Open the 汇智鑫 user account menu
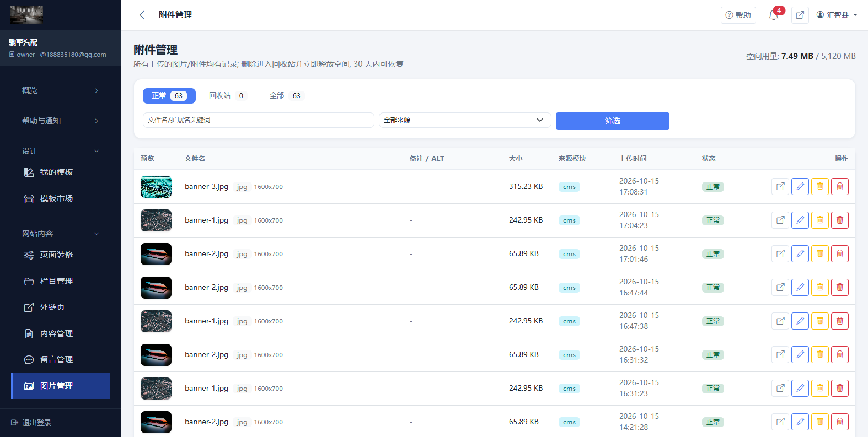This screenshot has width=868, height=437. click(837, 15)
